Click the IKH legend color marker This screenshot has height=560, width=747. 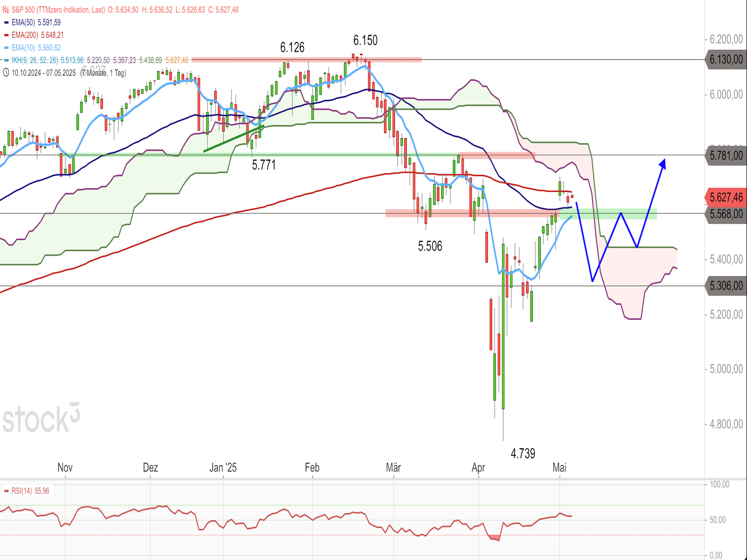7,60
